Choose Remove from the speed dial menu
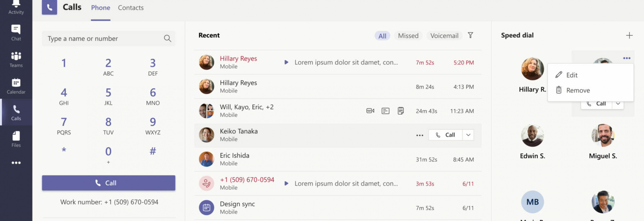Viewport: 644px width, 221px height. [x=578, y=90]
